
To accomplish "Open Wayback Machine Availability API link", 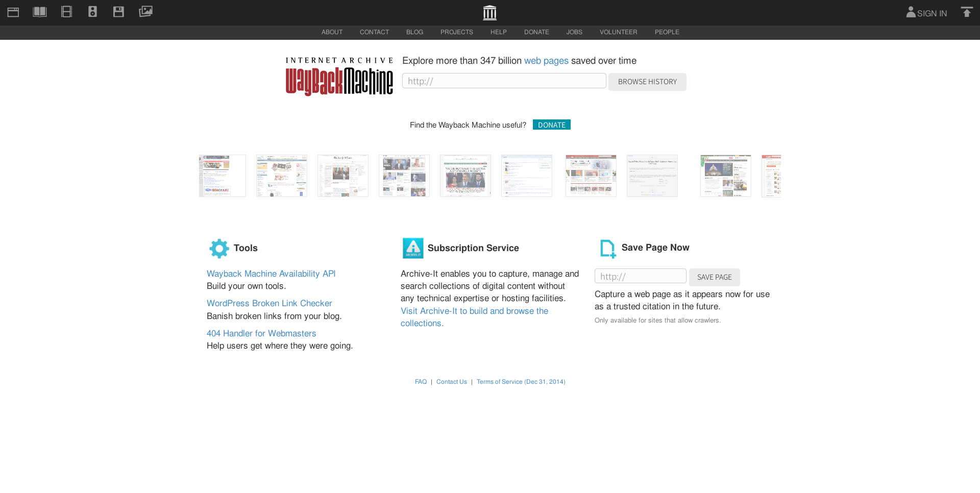I will 271,274.
